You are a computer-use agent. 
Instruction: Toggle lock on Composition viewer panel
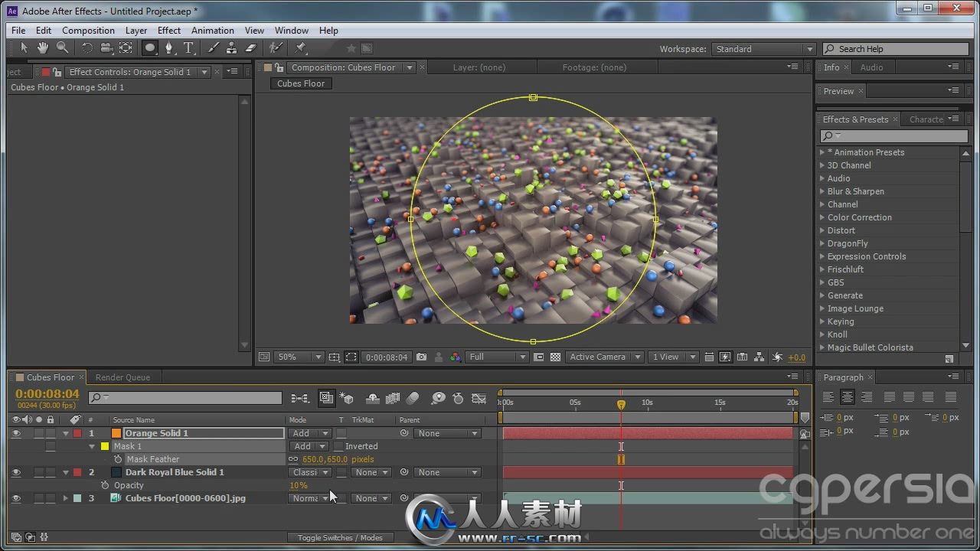click(x=279, y=67)
